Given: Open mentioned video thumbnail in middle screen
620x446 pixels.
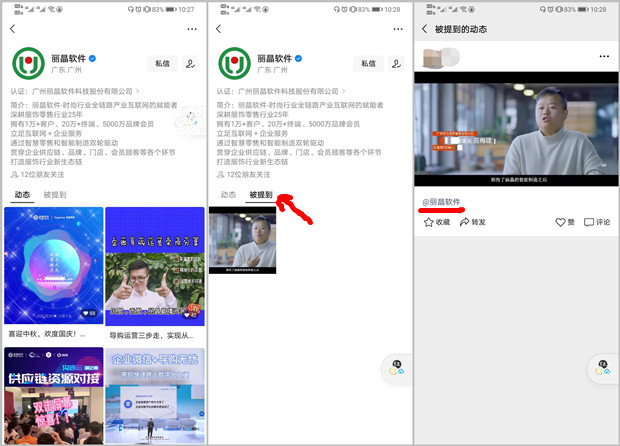Looking at the screenshot, I should tap(242, 240).
